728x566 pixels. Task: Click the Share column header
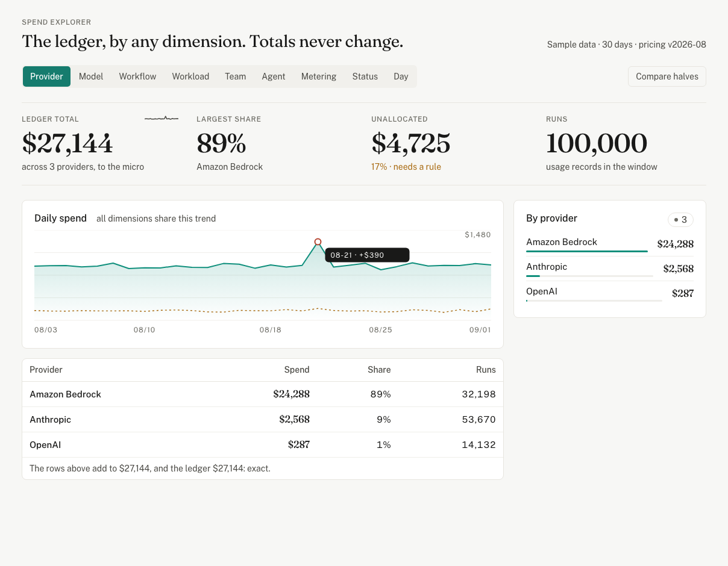point(379,370)
